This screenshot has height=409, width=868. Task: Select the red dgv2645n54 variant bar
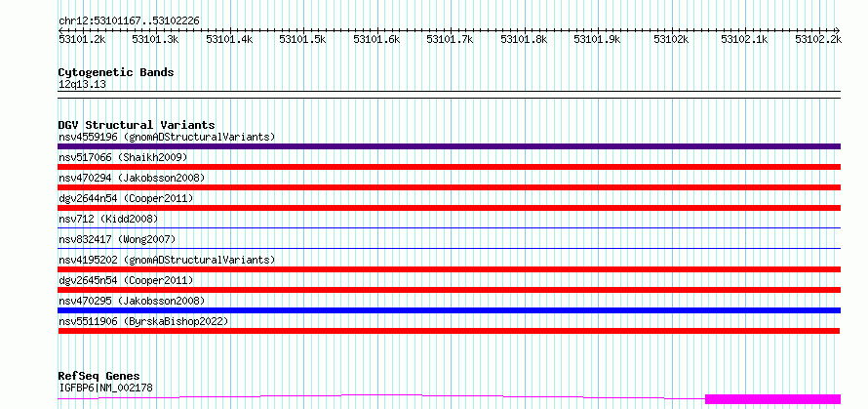pyautogui.click(x=449, y=290)
